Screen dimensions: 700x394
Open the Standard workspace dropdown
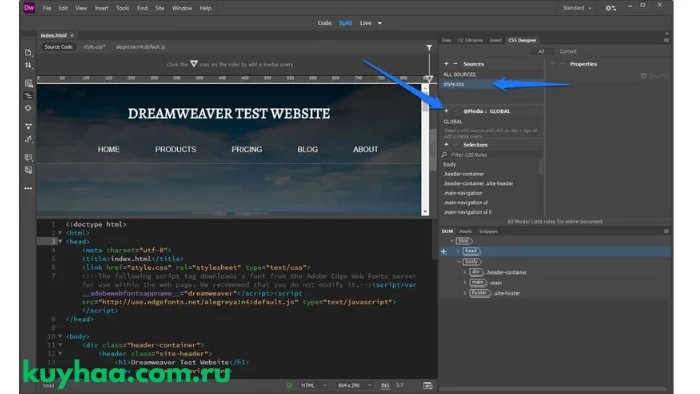(x=577, y=8)
